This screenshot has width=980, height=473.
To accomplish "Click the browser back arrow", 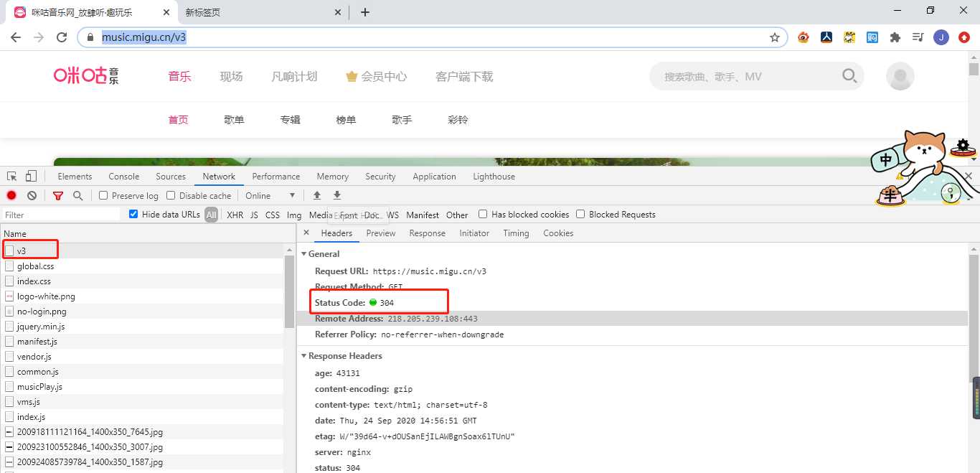I will [x=17, y=37].
